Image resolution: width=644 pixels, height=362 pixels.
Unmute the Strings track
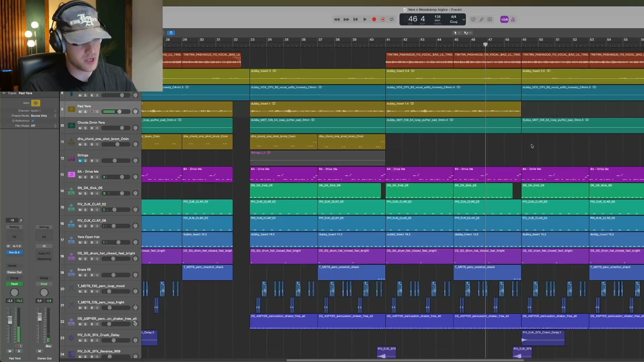(x=80, y=161)
